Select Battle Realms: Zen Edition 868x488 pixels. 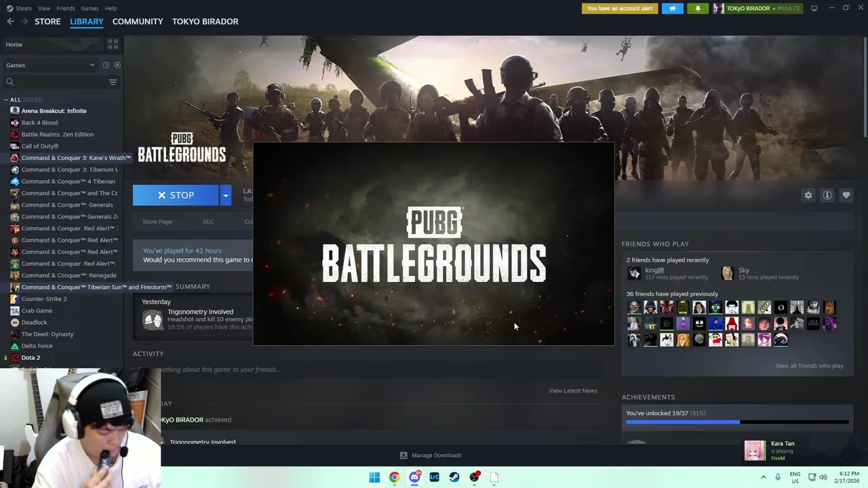click(58, 134)
